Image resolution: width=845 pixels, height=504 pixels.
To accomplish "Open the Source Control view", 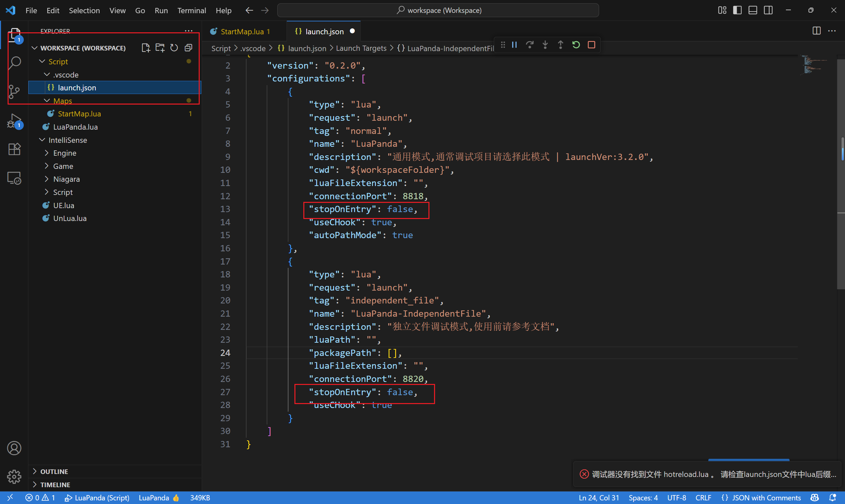I will point(14,91).
